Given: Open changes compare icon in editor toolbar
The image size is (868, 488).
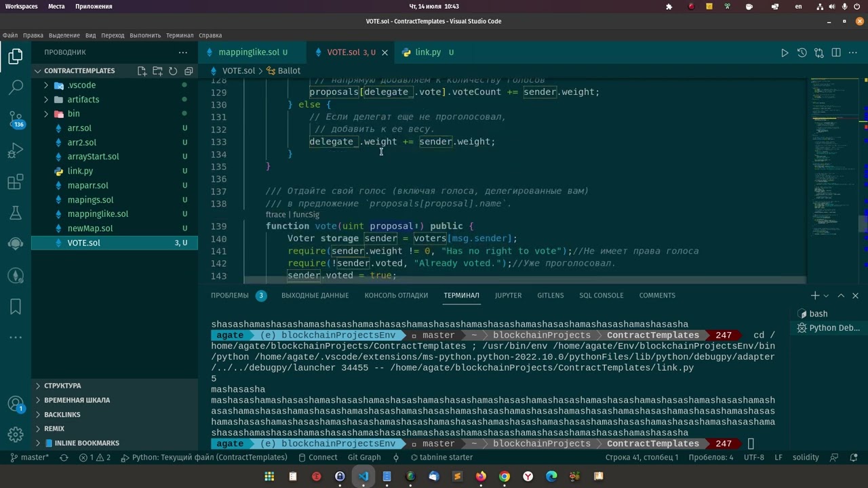Looking at the screenshot, I should point(818,52).
